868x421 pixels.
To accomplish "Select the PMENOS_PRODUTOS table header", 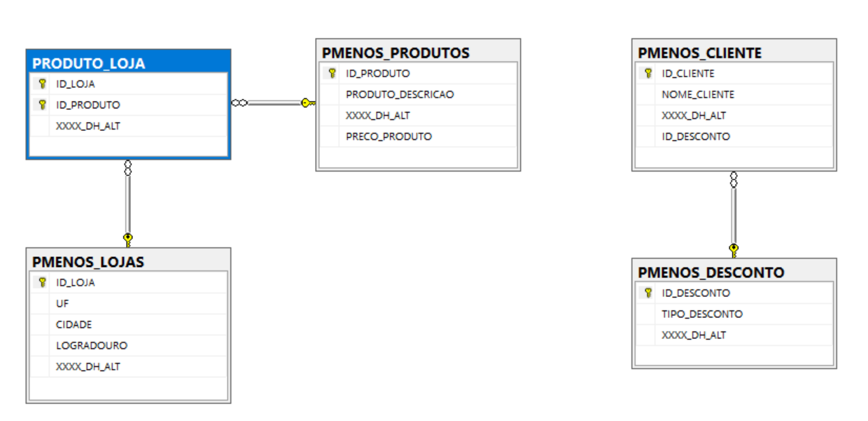I will pyautogui.click(x=418, y=53).
